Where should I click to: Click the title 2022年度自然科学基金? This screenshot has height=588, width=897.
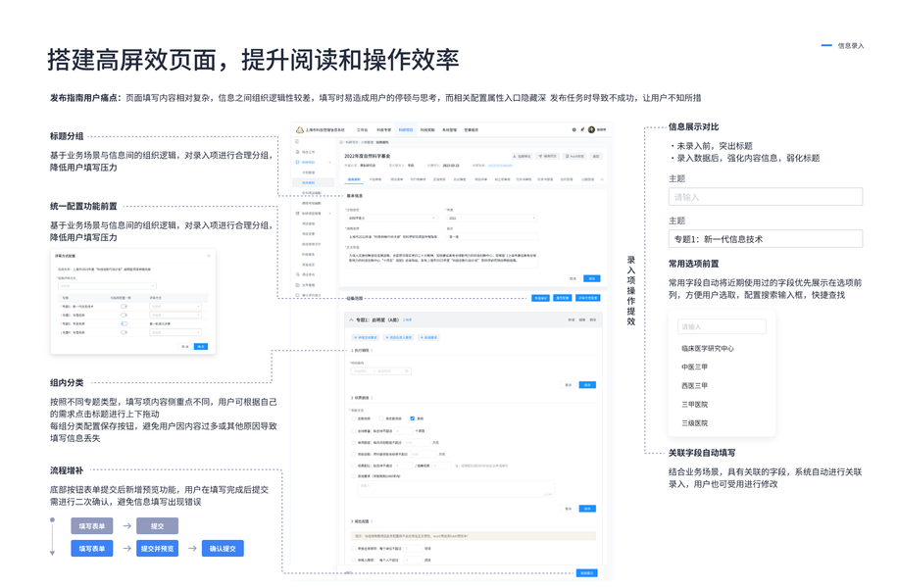point(368,156)
